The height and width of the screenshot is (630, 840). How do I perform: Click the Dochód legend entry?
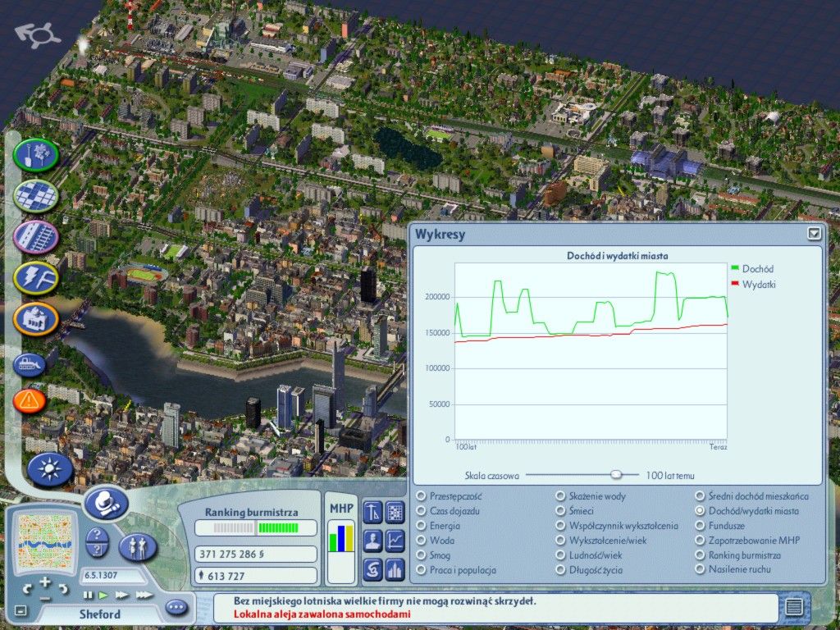pyautogui.click(x=752, y=269)
